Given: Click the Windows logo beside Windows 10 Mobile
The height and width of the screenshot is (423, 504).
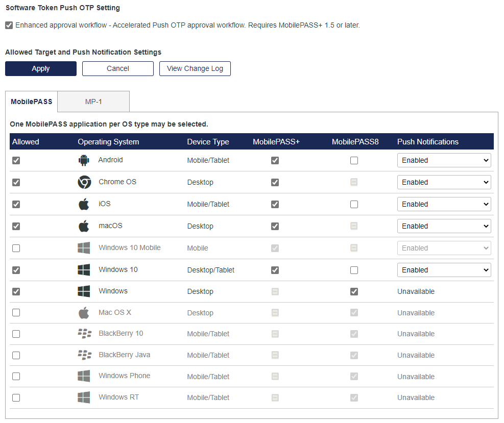Looking at the screenshot, I should [x=84, y=247].
